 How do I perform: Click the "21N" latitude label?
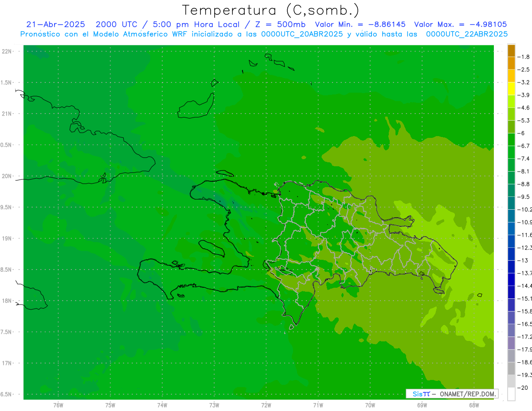tap(8, 114)
